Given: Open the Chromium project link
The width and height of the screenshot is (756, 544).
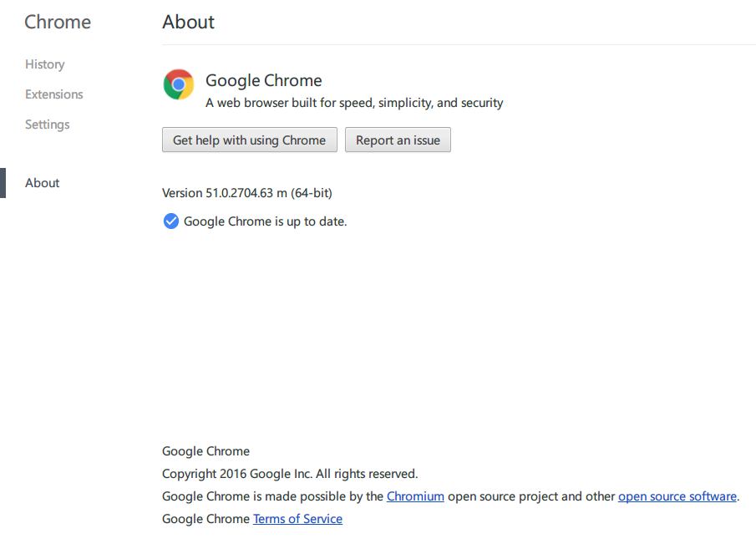Looking at the screenshot, I should 415,496.
